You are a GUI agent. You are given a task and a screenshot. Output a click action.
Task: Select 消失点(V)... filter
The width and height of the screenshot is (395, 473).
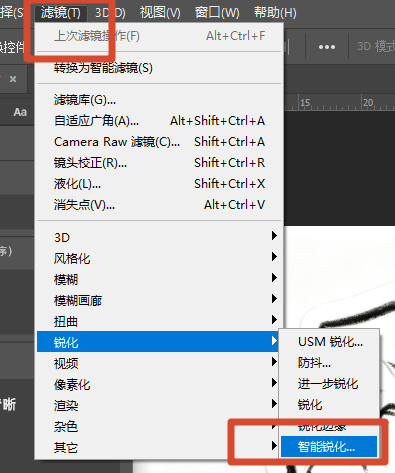click(x=159, y=205)
